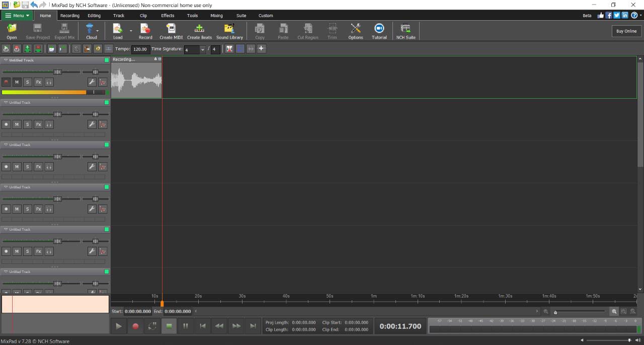Collapse the third Untitled Track triangle

[6, 145]
